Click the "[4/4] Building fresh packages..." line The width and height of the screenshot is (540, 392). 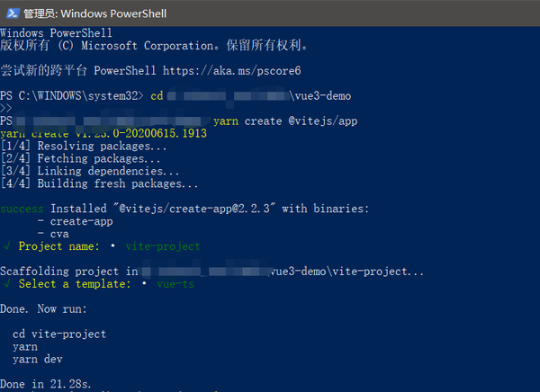pyautogui.click(x=99, y=183)
